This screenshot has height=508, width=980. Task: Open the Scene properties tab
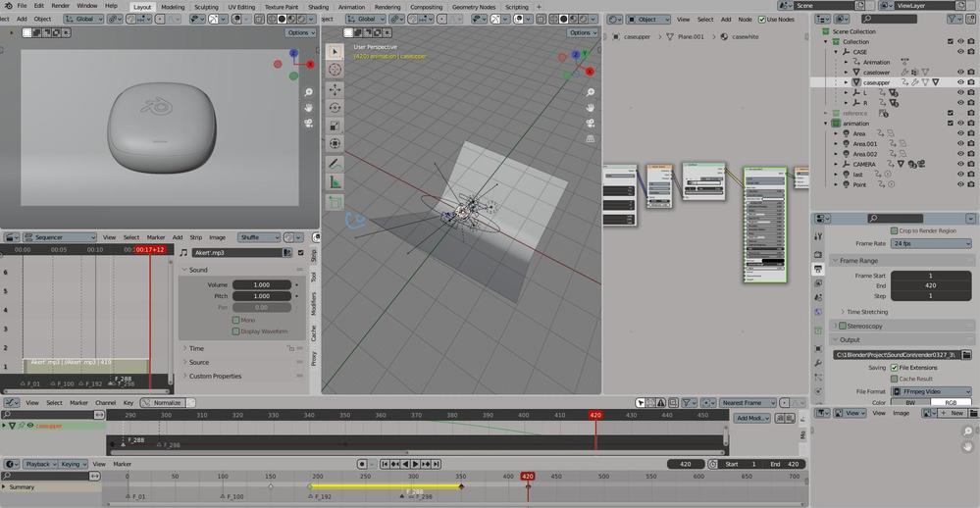(x=819, y=297)
